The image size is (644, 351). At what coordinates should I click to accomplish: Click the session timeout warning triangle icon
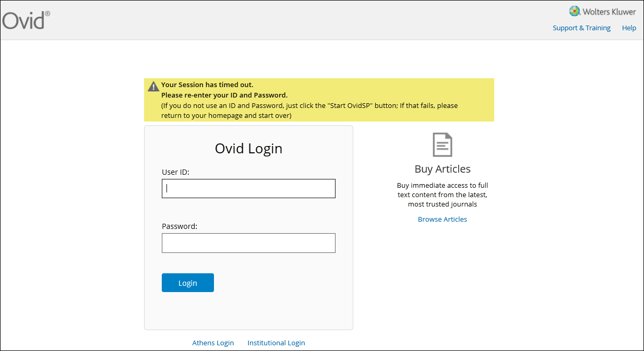pyautogui.click(x=153, y=86)
